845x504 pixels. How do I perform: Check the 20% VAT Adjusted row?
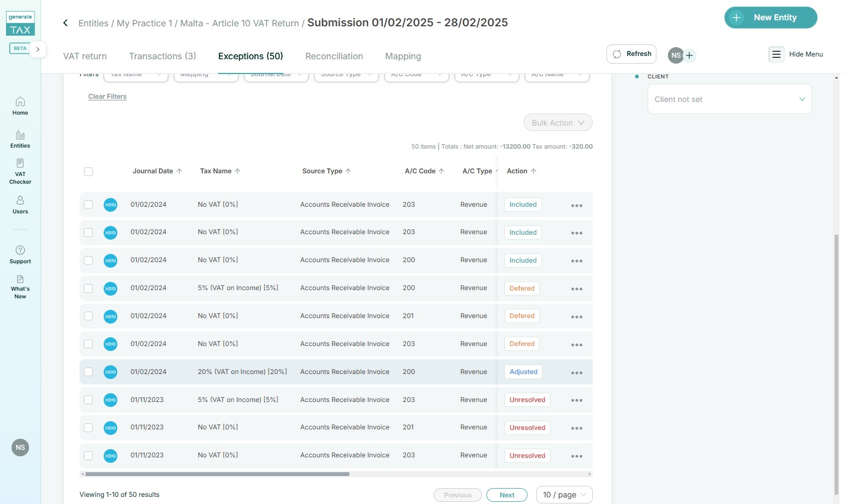pos(88,372)
